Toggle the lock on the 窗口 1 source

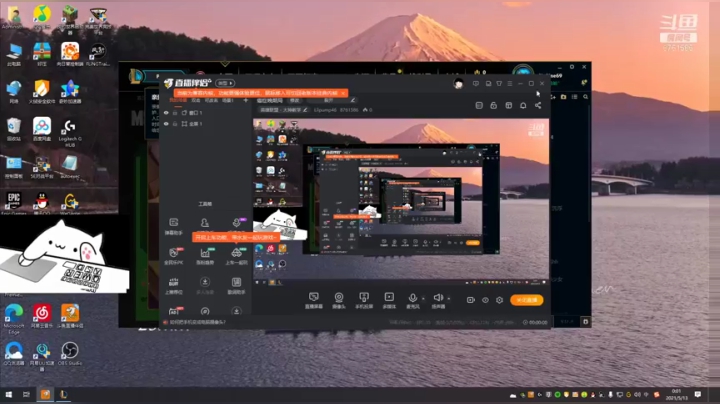tap(175, 112)
